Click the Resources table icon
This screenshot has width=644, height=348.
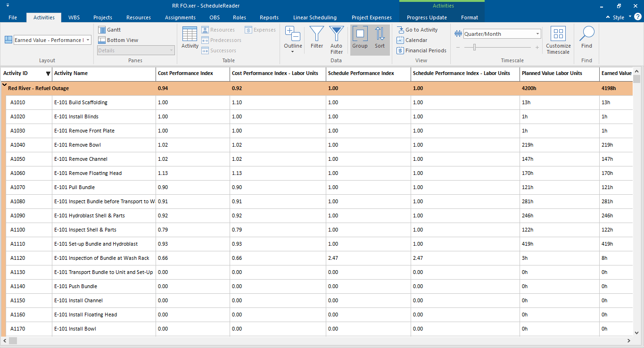click(x=205, y=30)
